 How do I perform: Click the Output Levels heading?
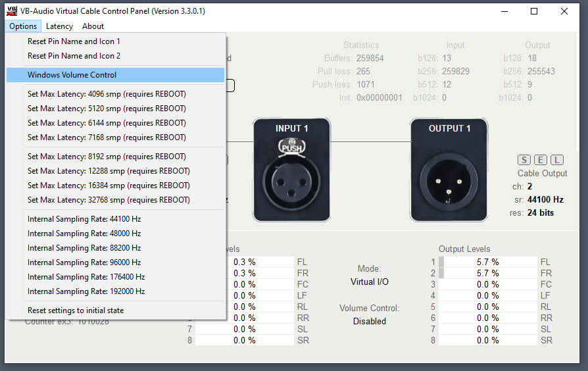click(x=464, y=249)
